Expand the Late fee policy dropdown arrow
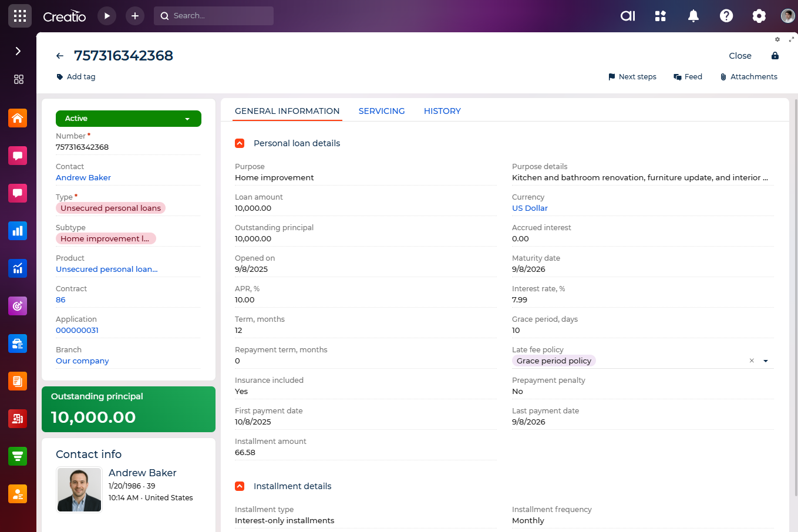Image resolution: width=798 pixels, height=532 pixels. point(766,361)
